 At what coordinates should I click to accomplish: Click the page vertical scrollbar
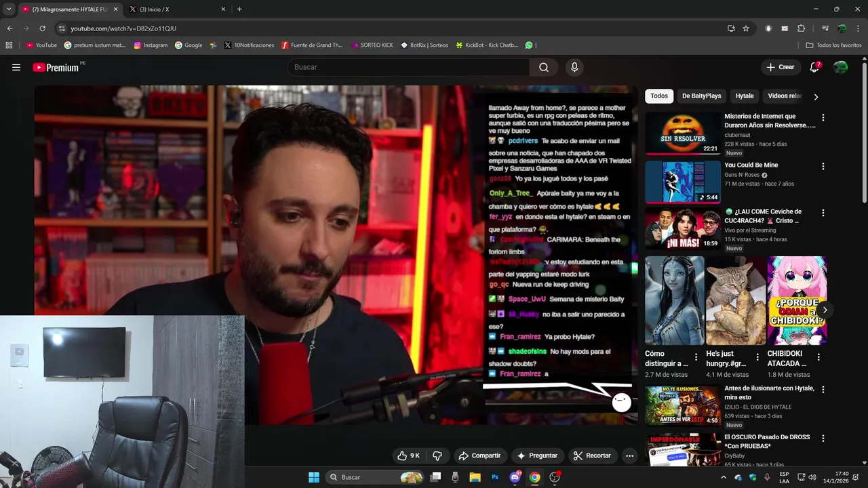[864, 132]
